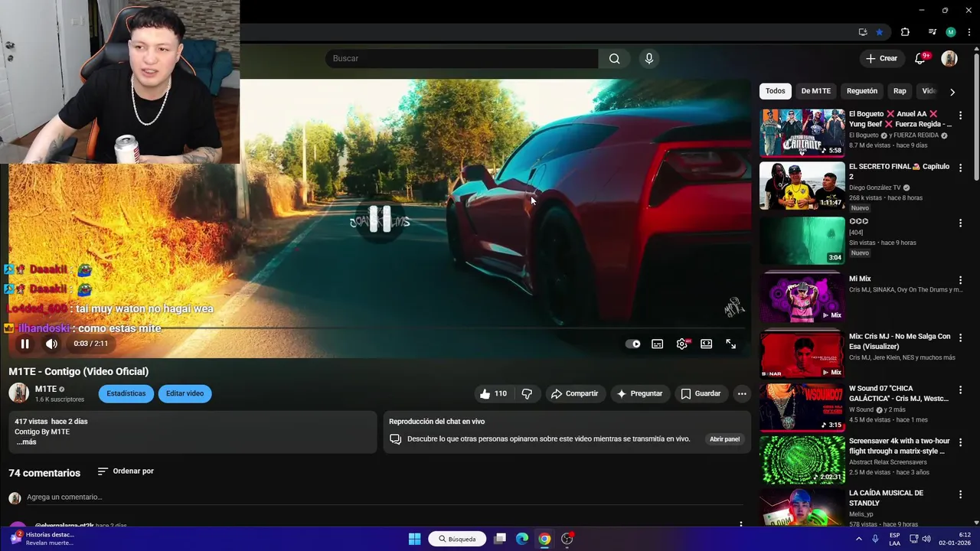Image resolution: width=980 pixels, height=551 pixels.
Task: Select the De M1TE filter chip
Action: click(816, 91)
